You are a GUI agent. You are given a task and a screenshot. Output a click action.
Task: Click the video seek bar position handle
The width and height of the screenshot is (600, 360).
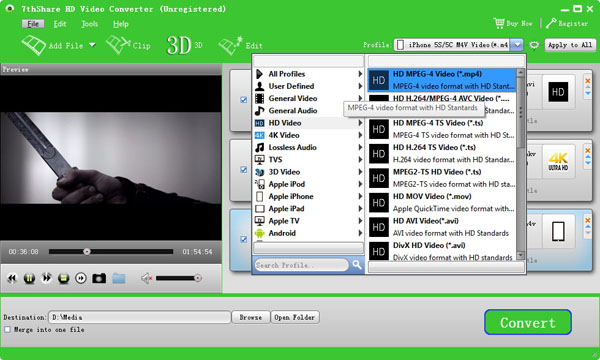tap(87, 251)
